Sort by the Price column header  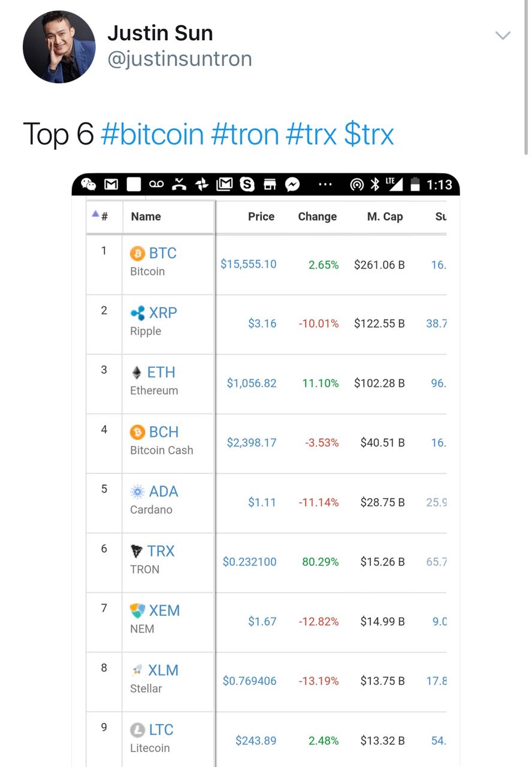261,216
